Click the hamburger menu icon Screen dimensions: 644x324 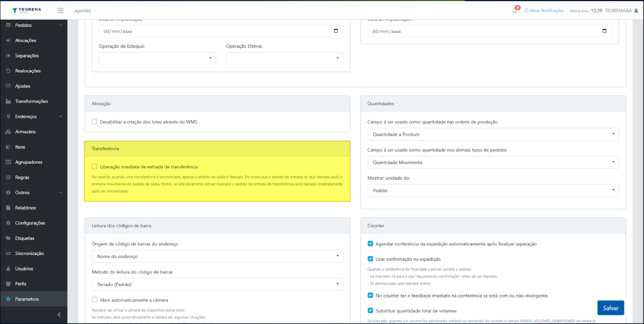[61, 10]
